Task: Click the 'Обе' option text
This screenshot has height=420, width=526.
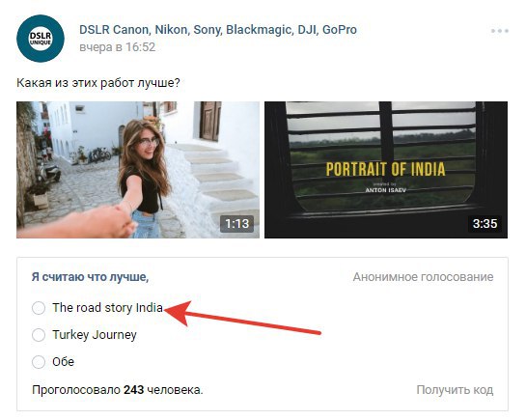Action: click(x=63, y=362)
